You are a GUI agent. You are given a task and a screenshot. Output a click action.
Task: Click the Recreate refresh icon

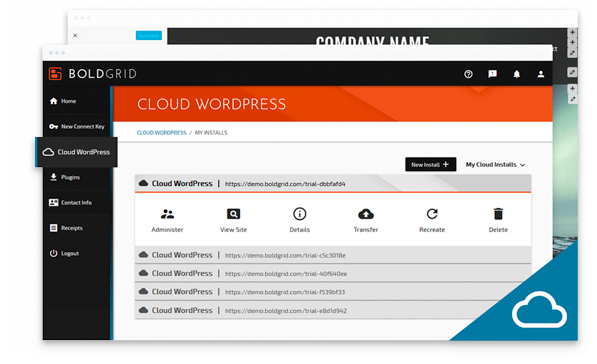click(432, 214)
